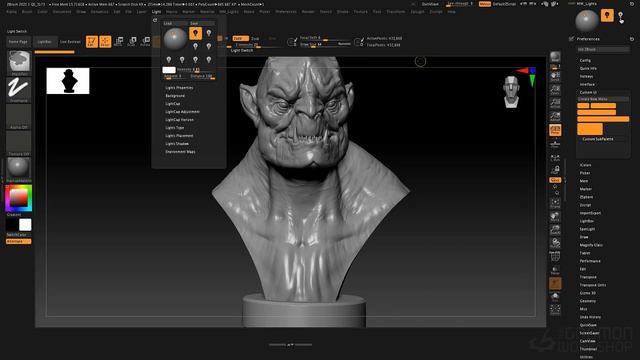Pick a hue in left shelf color picker
Viewport: 640px width, 360px height.
pos(18,198)
